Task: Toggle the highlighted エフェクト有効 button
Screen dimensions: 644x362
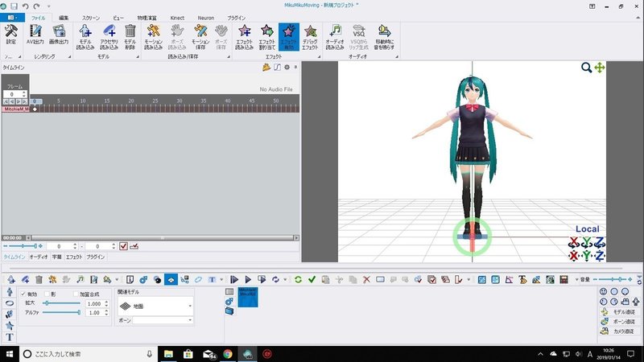Action: pyautogui.click(x=289, y=37)
